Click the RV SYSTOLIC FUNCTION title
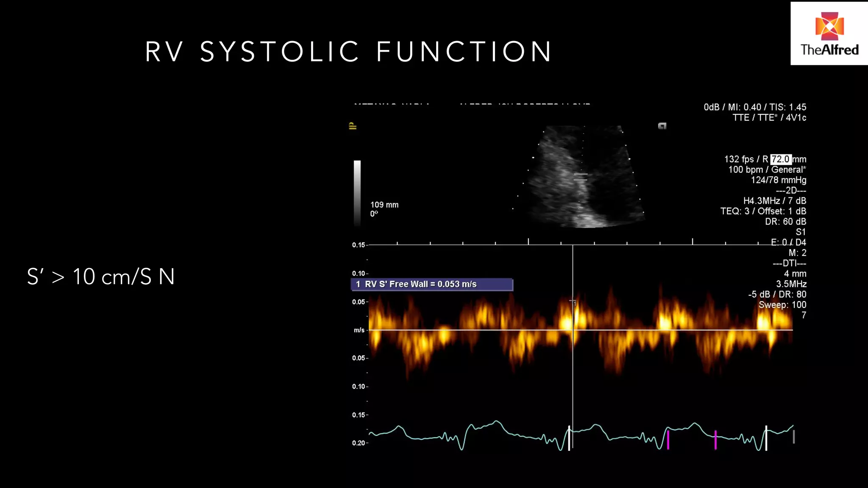Viewport: 868px width, 488px height. pyautogui.click(x=348, y=52)
